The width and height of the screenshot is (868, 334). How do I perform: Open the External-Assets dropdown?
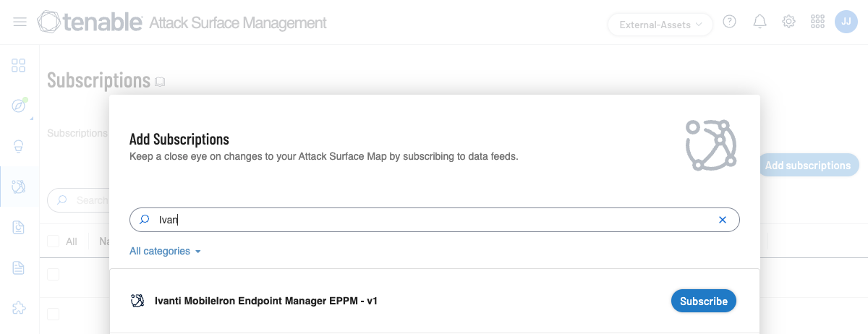(660, 24)
